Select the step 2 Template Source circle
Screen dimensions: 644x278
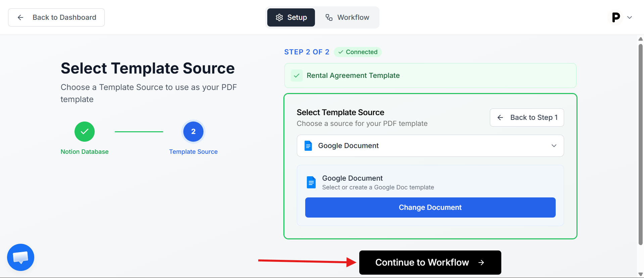point(193,132)
